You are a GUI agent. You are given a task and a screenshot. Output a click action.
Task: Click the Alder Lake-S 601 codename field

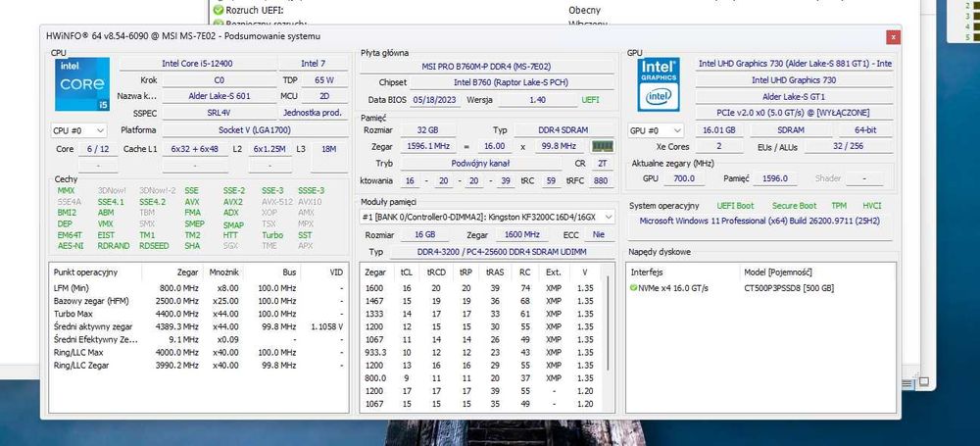click(x=220, y=96)
